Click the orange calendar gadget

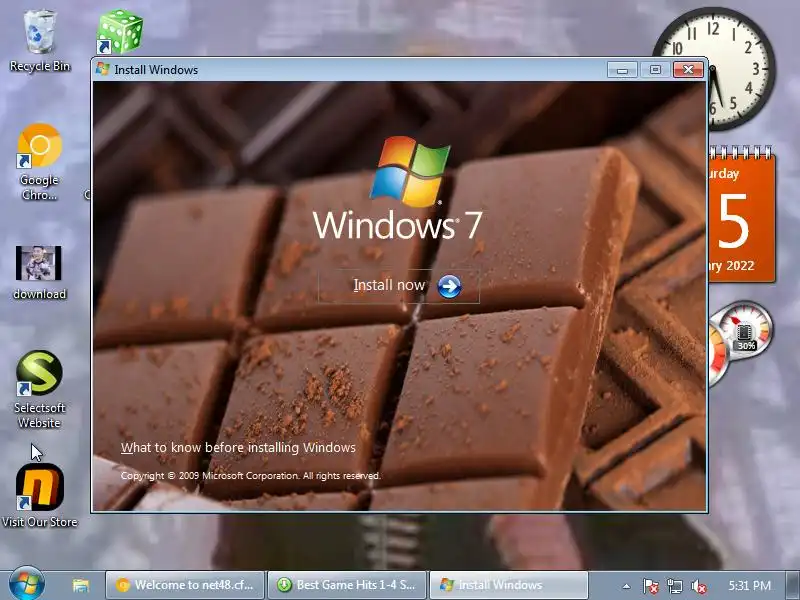742,214
